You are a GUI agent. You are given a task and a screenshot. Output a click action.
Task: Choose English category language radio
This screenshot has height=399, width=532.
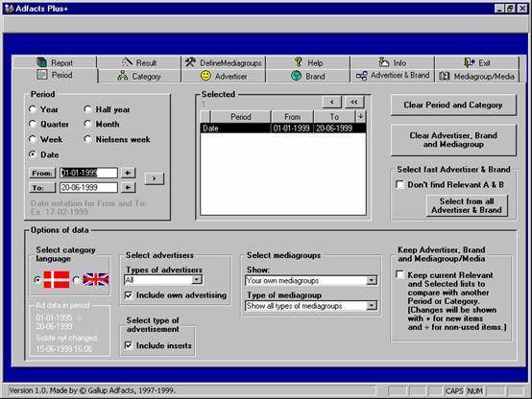coord(77,280)
